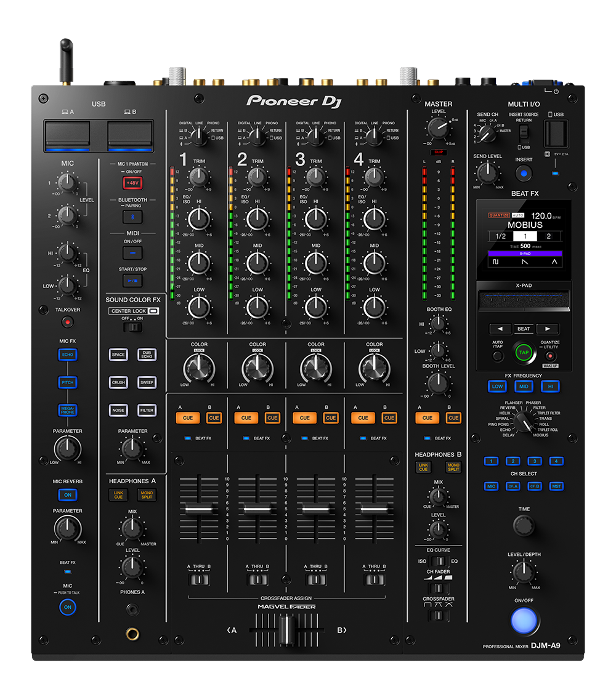Toggle the MIC 1 PHANTOM +48V button
Image resolution: width=616 pixels, height=700 pixels.
(132, 183)
